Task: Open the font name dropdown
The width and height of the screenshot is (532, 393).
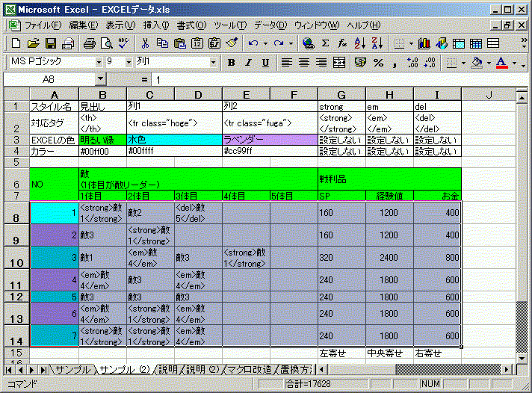Action: 99,62
